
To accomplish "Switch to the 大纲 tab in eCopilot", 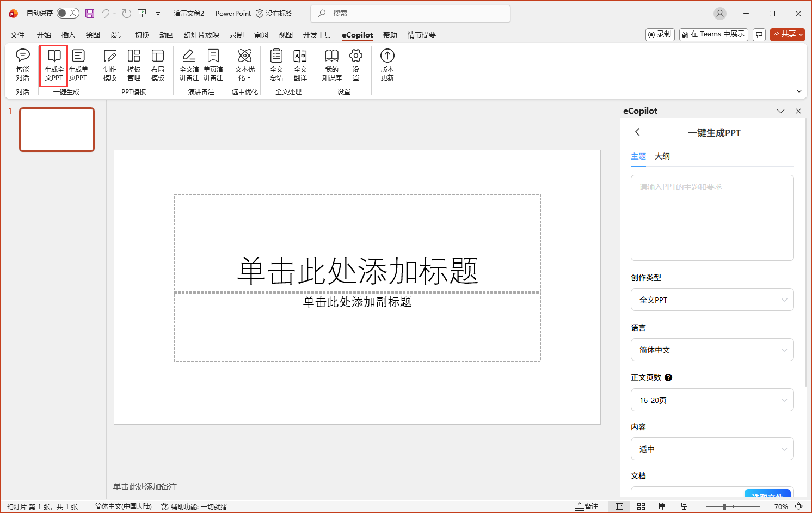I will click(x=662, y=156).
